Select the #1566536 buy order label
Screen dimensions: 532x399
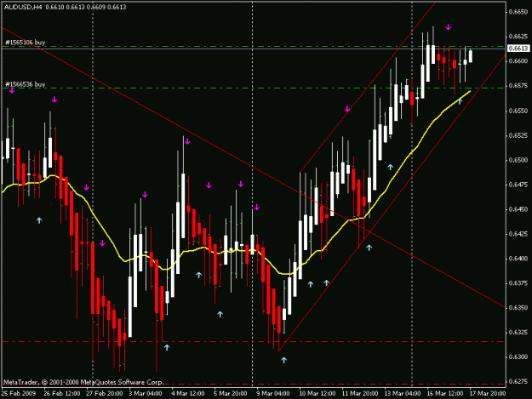coord(25,84)
